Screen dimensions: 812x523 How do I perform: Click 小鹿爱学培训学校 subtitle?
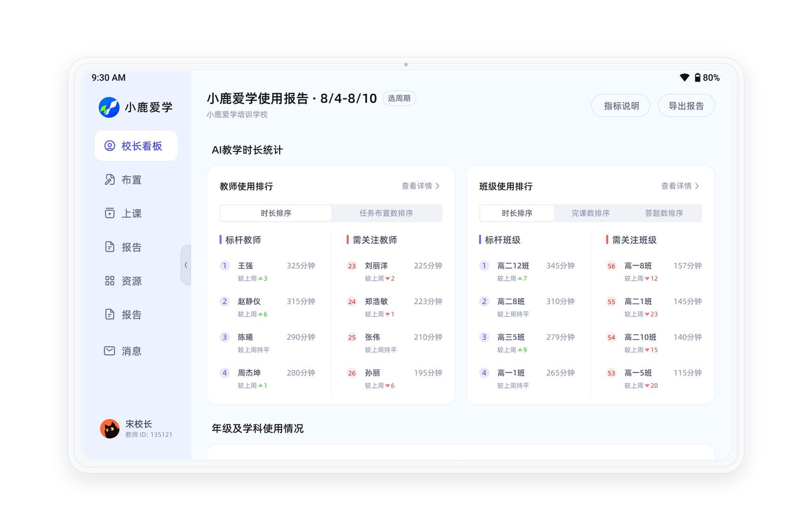[237, 115]
